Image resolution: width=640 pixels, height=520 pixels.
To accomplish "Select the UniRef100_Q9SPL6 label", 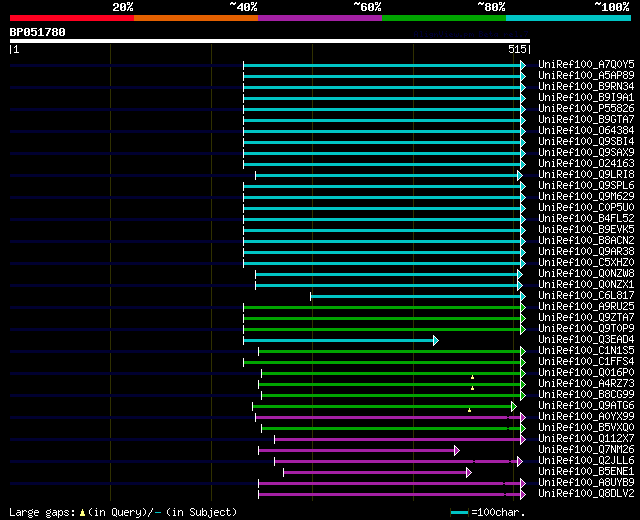I will point(586,186).
